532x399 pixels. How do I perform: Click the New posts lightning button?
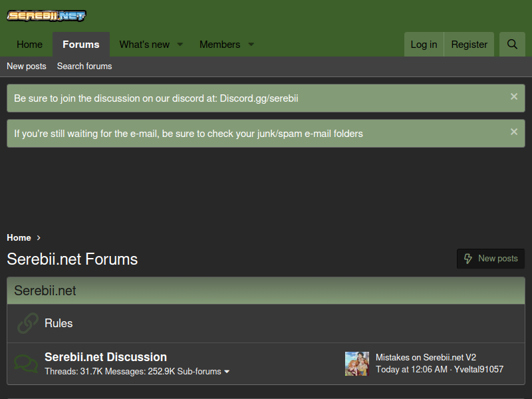click(x=491, y=259)
